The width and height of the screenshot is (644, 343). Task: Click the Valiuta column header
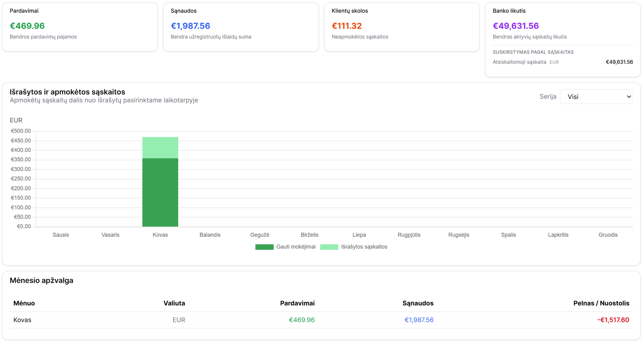174,303
